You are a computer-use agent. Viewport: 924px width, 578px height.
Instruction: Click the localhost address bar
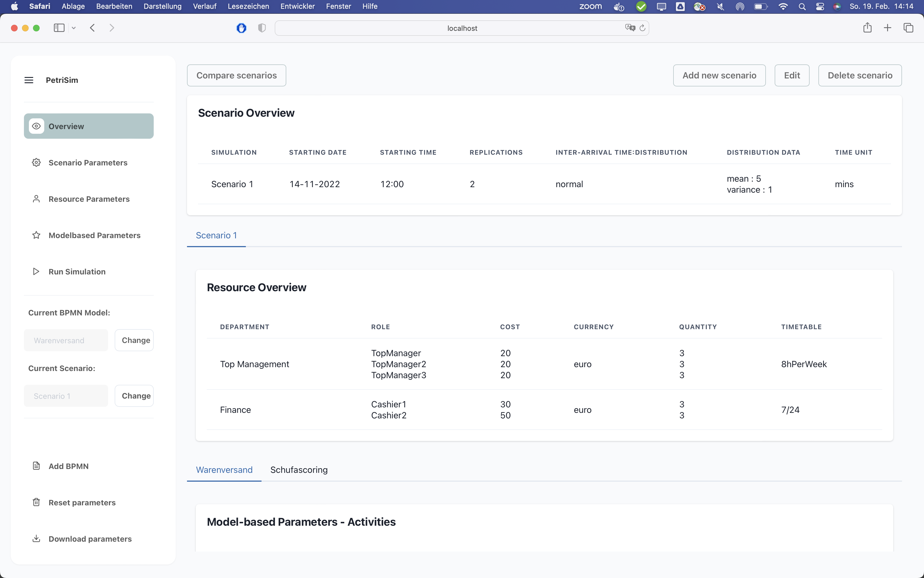pos(462,28)
